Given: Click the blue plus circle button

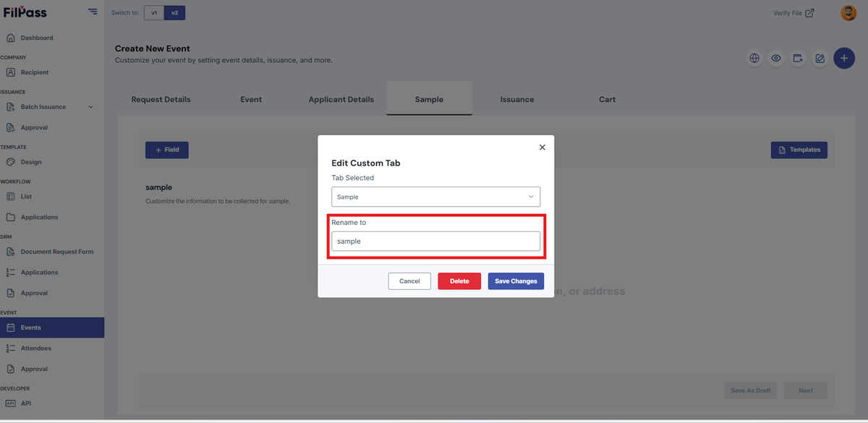Looking at the screenshot, I should [844, 58].
